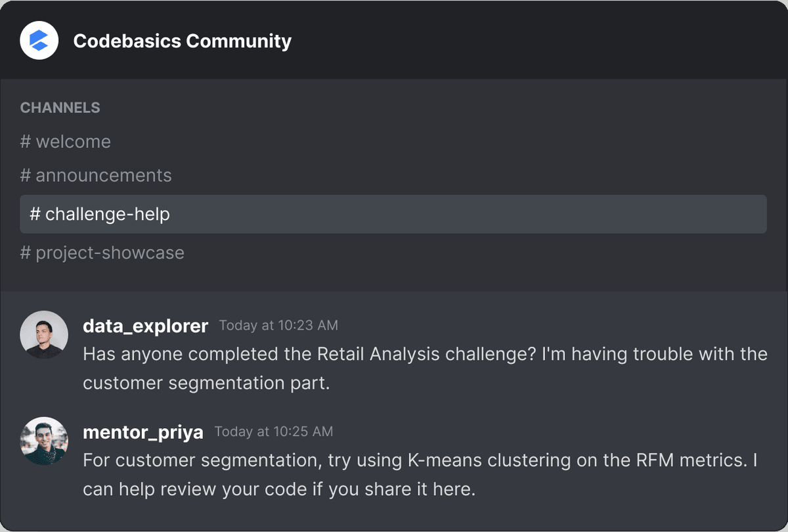
Task: Click the Codebasics Community server title
Action: (x=183, y=41)
